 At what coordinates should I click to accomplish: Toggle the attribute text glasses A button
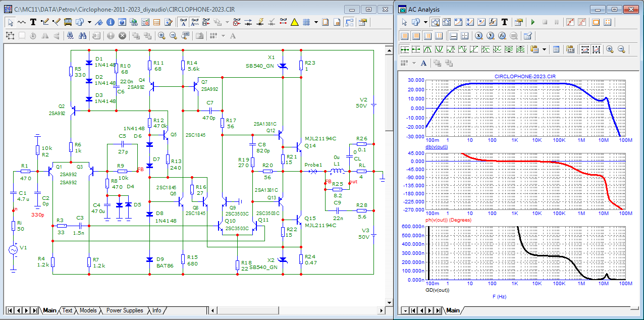184,22
